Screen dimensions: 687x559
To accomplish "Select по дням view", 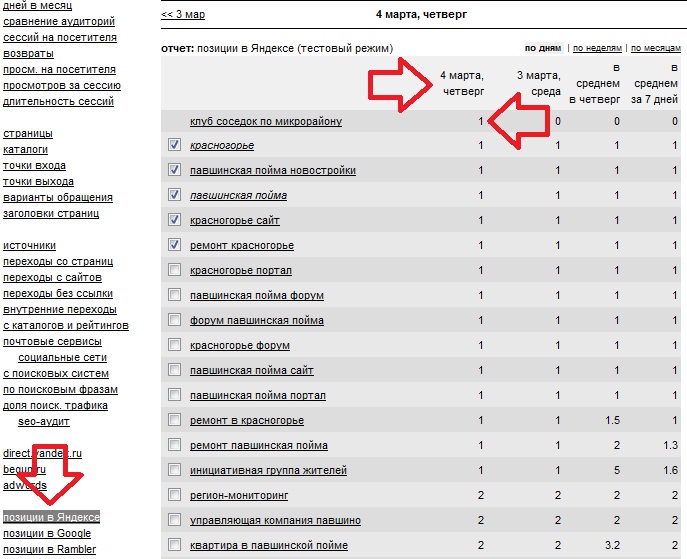I will tap(544, 48).
